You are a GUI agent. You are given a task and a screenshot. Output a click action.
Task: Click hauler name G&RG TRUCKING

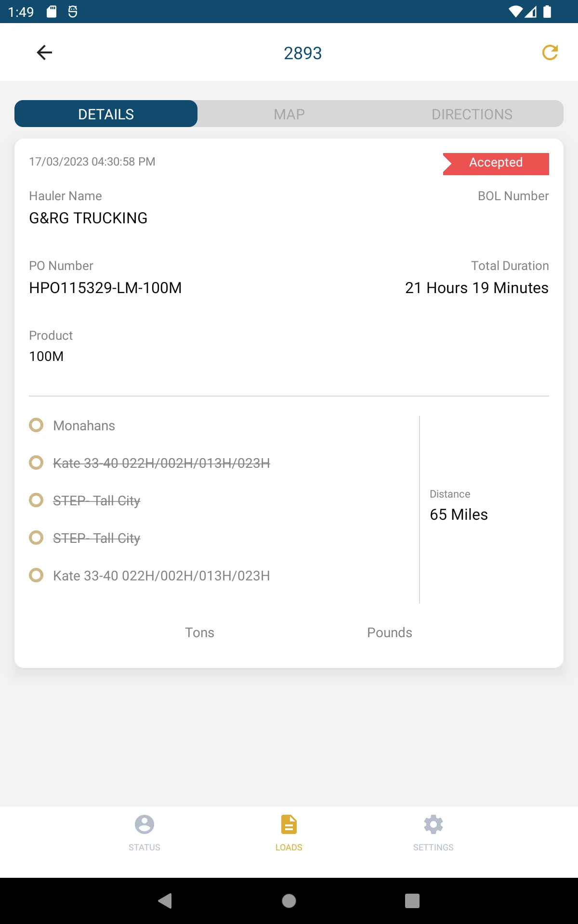click(88, 218)
